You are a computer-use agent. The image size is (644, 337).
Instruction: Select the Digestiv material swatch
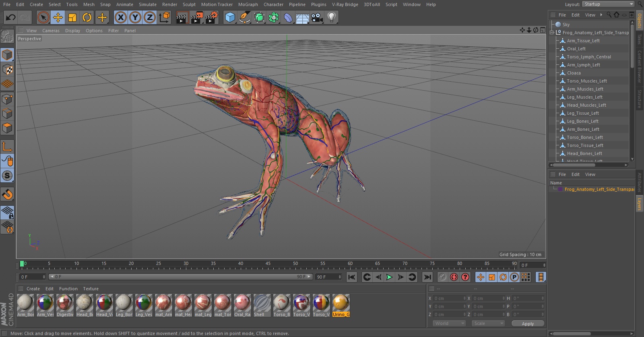tap(65, 305)
